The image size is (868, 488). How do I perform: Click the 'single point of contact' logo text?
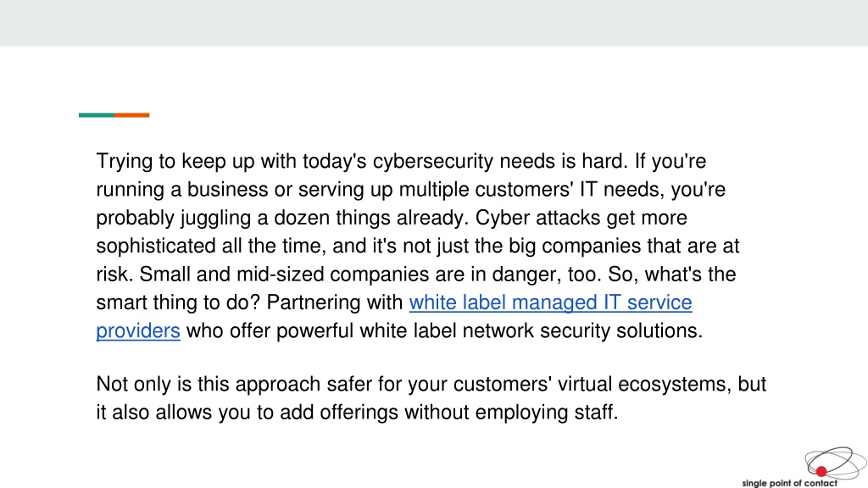pos(789,483)
